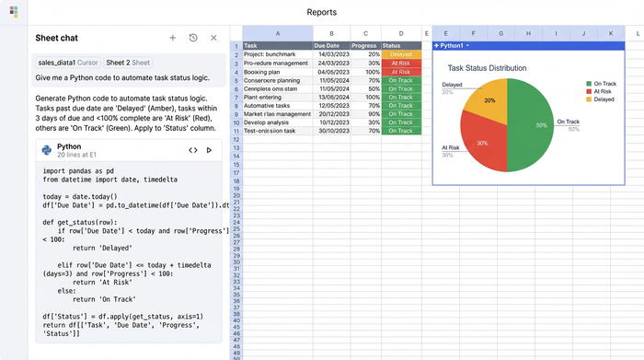Screen dimensions: 644x360
Task: Click Delayed legend entry
Action: (600, 99)
